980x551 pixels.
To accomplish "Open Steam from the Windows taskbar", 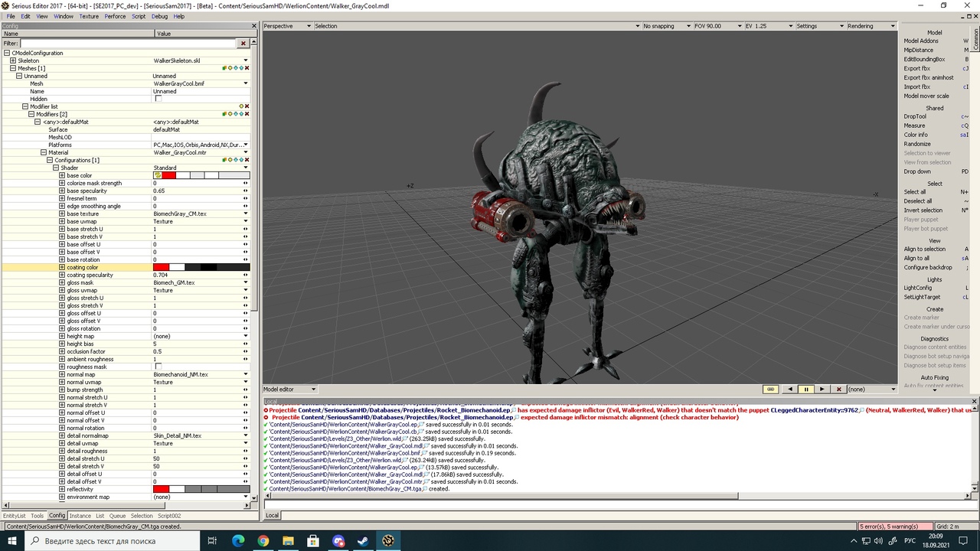I will (x=363, y=540).
